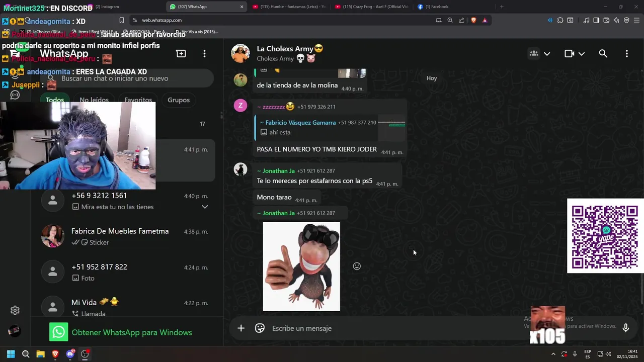Expand the chevron beside the video call icon
This screenshot has width=644, height=362.
pyautogui.click(x=582, y=54)
